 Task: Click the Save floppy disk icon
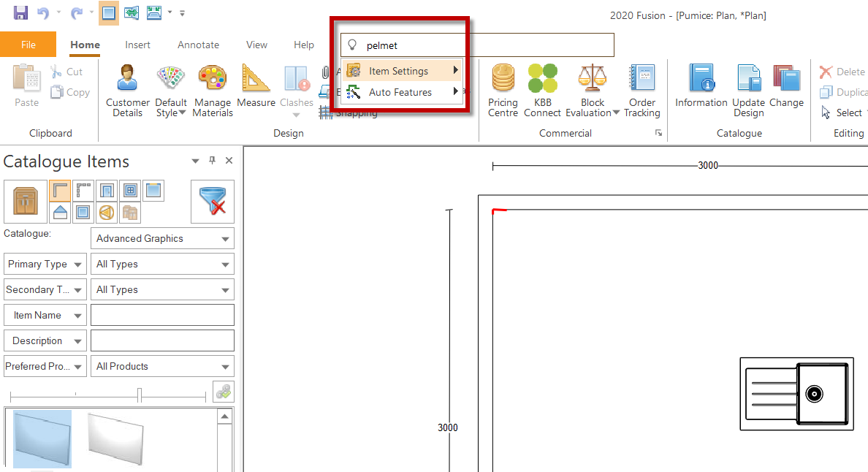(x=20, y=12)
